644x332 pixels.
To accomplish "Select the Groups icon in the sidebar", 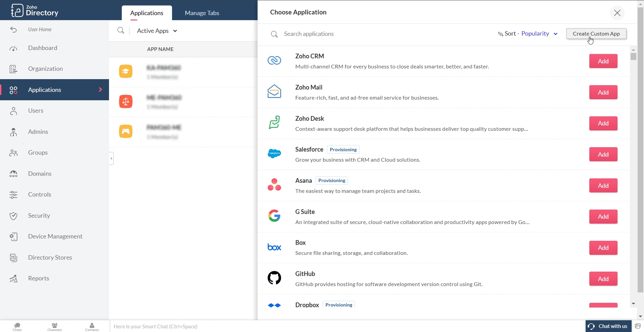I will point(13,153).
